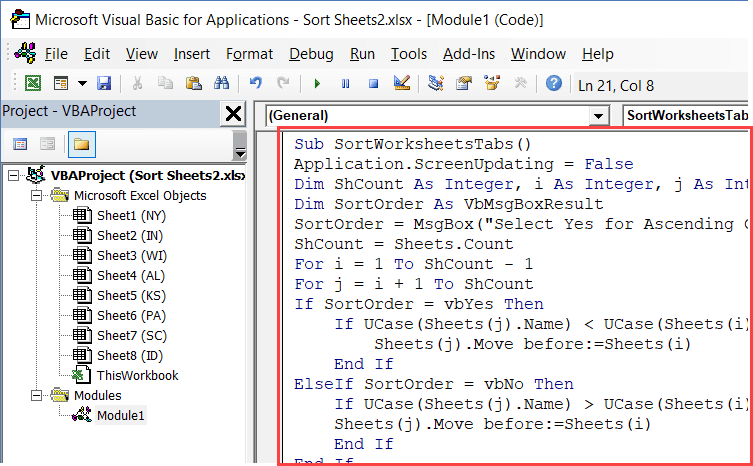Select VBAProject (Sort Sheets2.xlsx) node
This screenshot has height=466, width=753.
click(148, 176)
